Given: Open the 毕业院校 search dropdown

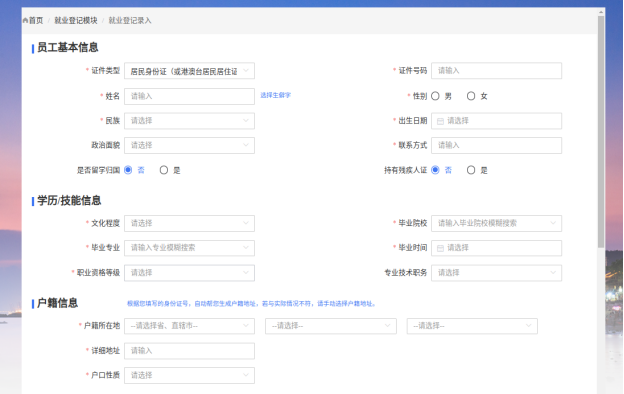Looking at the screenshot, I should tap(496, 223).
